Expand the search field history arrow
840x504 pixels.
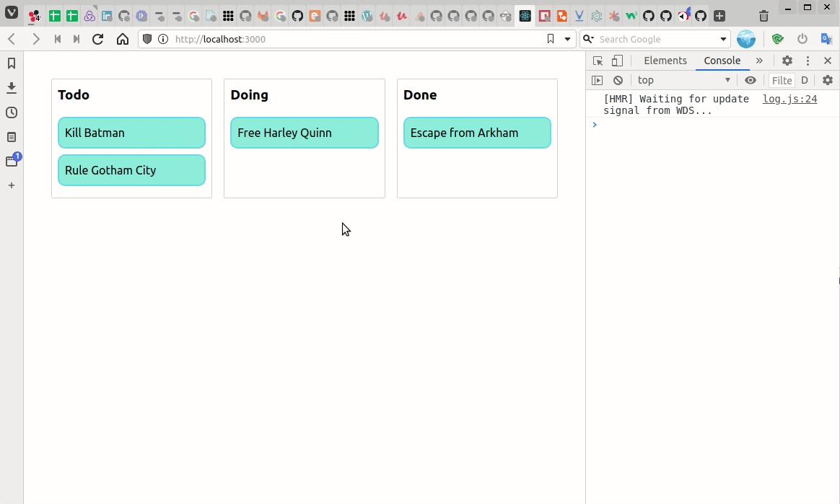click(723, 39)
